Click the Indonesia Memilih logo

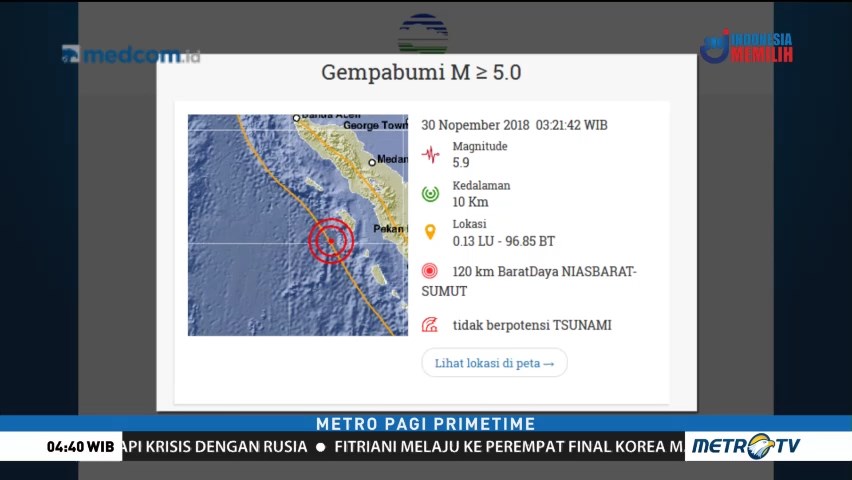pyautogui.click(x=747, y=47)
